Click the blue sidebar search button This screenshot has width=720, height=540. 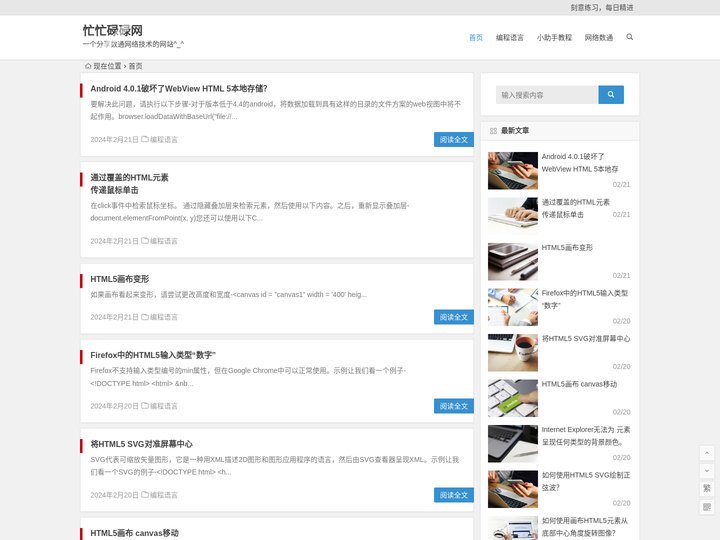pos(611,95)
